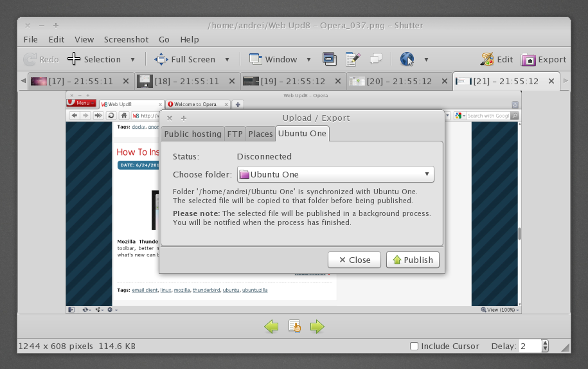Screen dimensions: 588x369
Task: Click the Window capture icon
Action: (255, 59)
